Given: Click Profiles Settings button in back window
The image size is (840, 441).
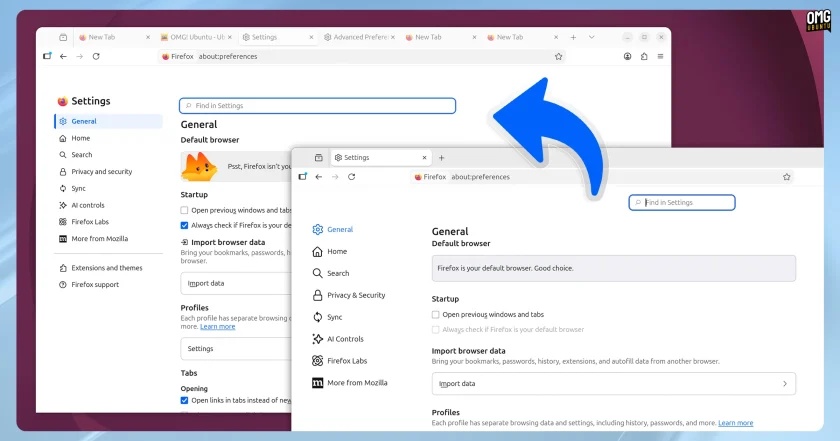Looking at the screenshot, I should coord(236,349).
